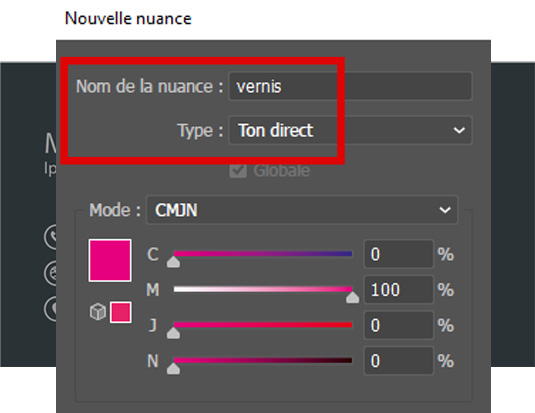Click the J percentage value field
The width and height of the screenshot is (535, 413).
point(399,325)
